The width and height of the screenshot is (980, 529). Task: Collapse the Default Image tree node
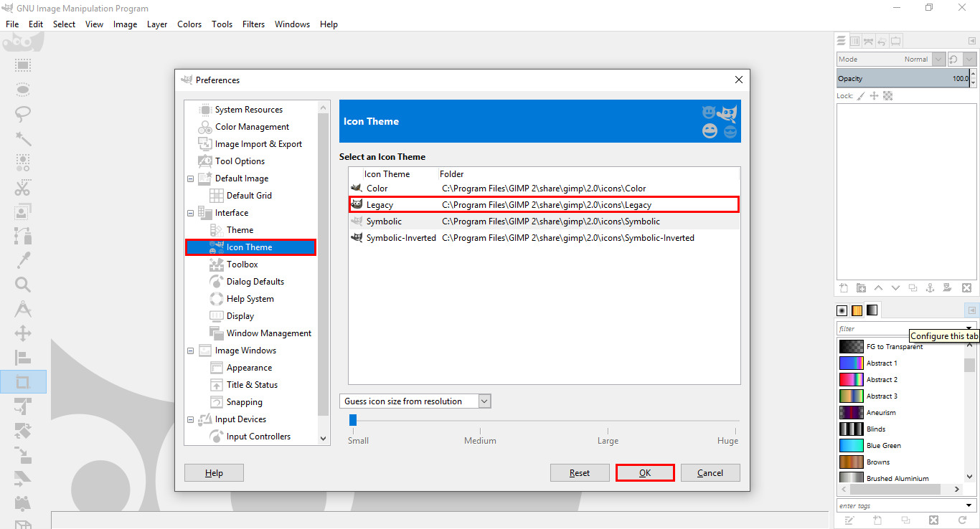coord(191,178)
